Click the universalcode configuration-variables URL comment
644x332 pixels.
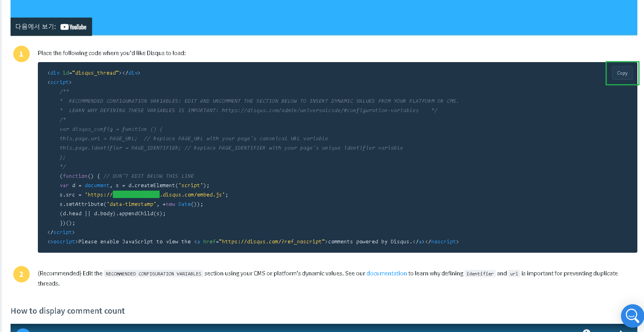click(320, 111)
